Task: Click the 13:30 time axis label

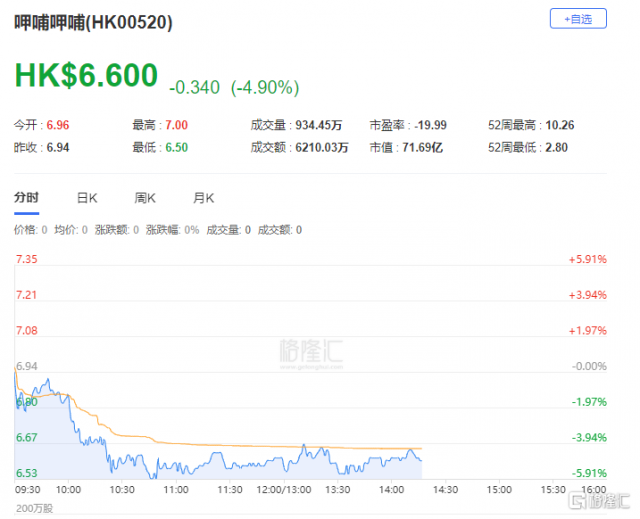Action: (338, 489)
